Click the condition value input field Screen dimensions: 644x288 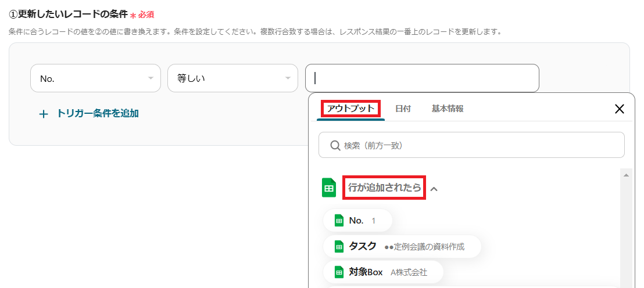pos(422,78)
